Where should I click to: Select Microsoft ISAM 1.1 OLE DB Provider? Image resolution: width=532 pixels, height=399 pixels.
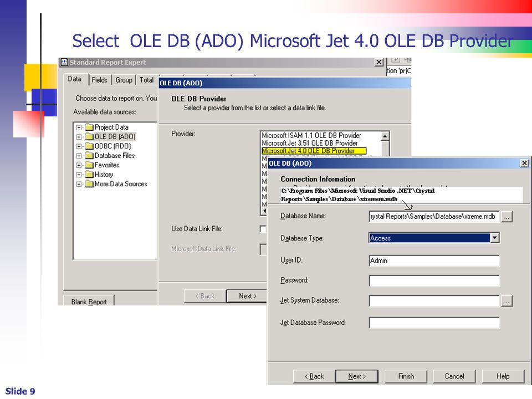(311, 135)
